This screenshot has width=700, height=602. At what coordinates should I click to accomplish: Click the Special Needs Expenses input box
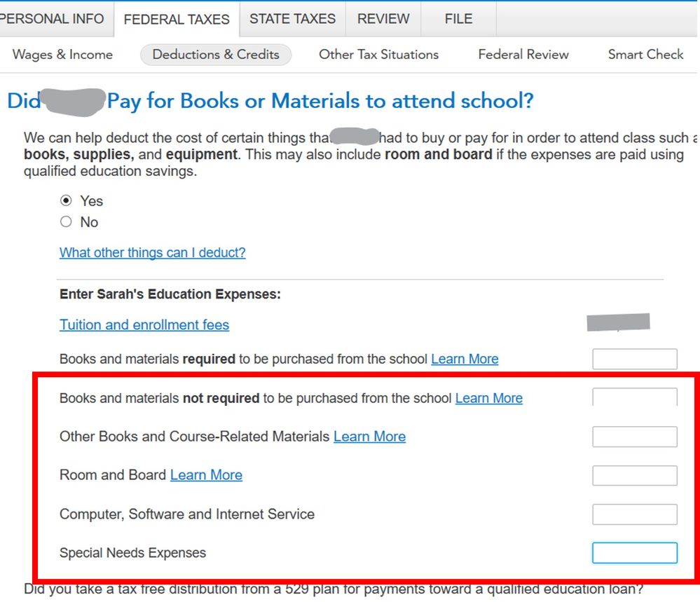pos(635,553)
